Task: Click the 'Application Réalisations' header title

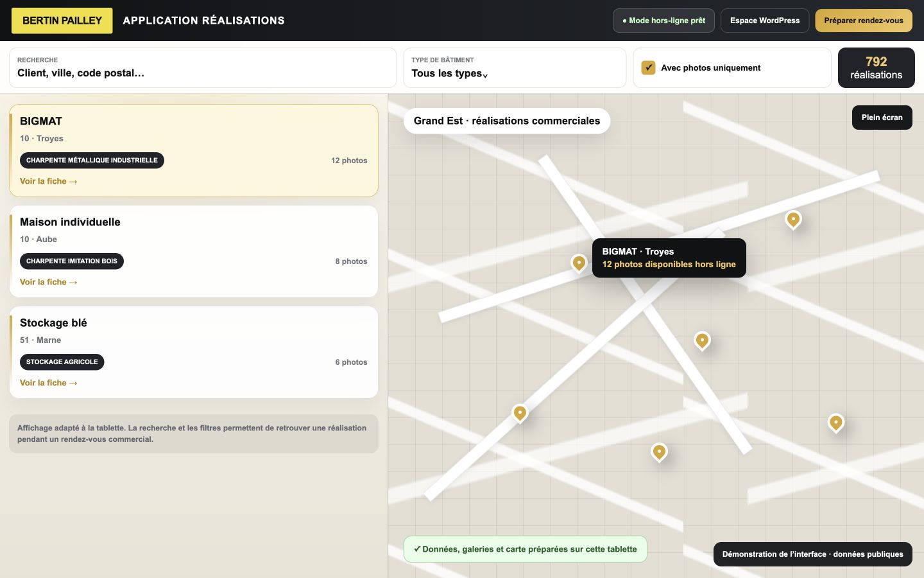Action: [204, 21]
